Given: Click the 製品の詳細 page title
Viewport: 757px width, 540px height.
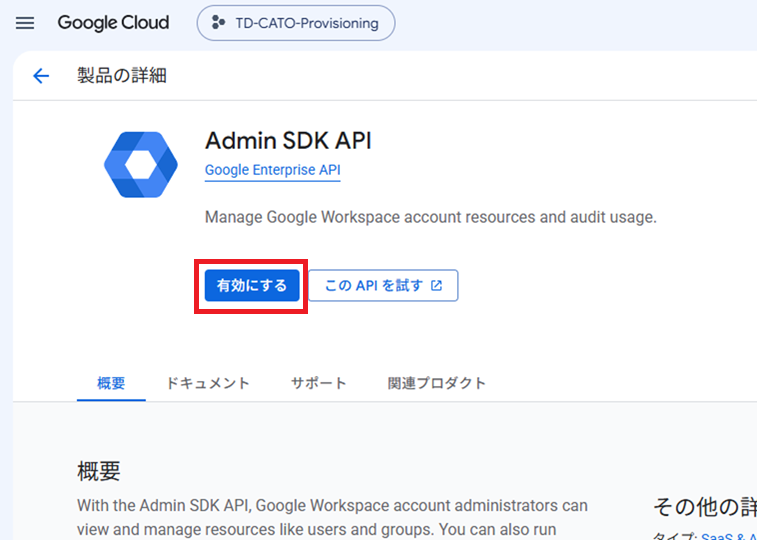Looking at the screenshot, I should (122, 76).
